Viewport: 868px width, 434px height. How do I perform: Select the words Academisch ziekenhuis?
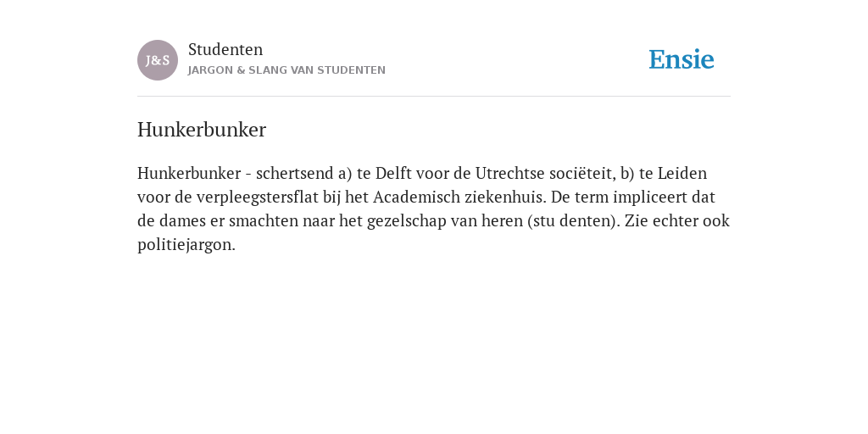(457, 197)
